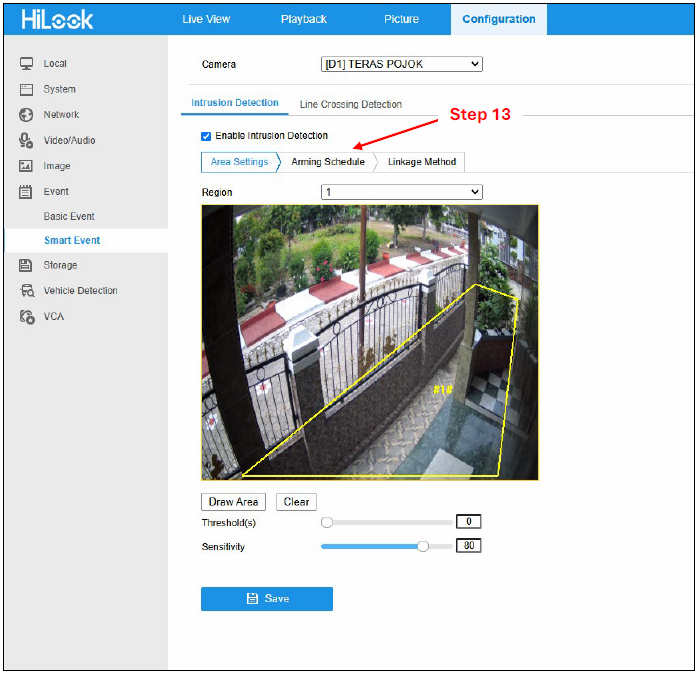The width and height of the screenshot is (700, 673).
Task: Switch to Line Crossing Detection tab
Action: coord(350,104)
